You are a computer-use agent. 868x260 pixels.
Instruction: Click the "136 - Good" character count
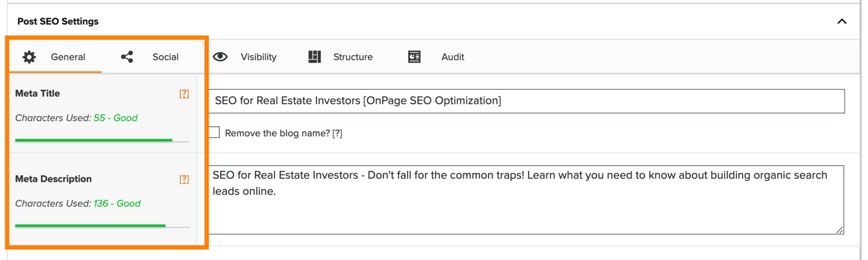[117, 204]
